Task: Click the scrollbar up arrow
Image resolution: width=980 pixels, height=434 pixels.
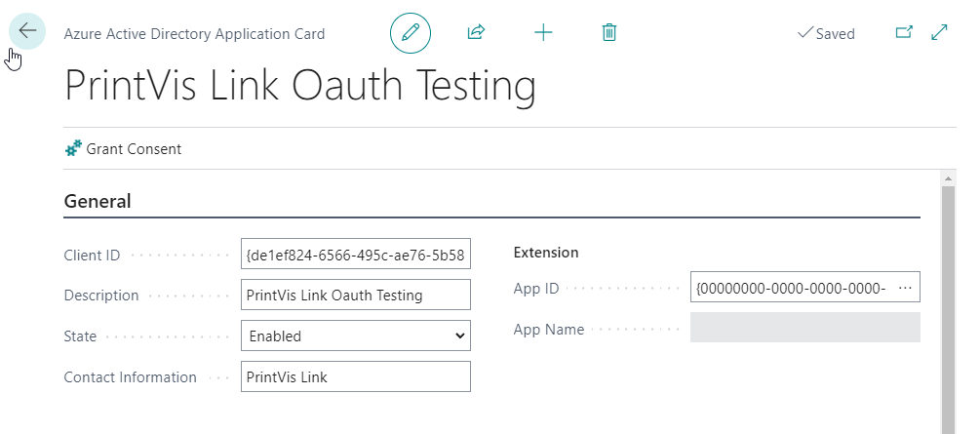Action: 947,178
